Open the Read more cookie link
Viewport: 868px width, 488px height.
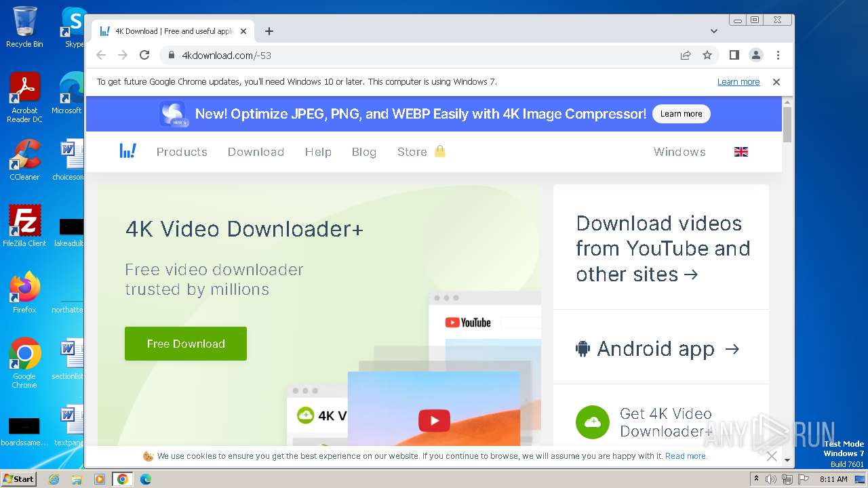(686, 456)
